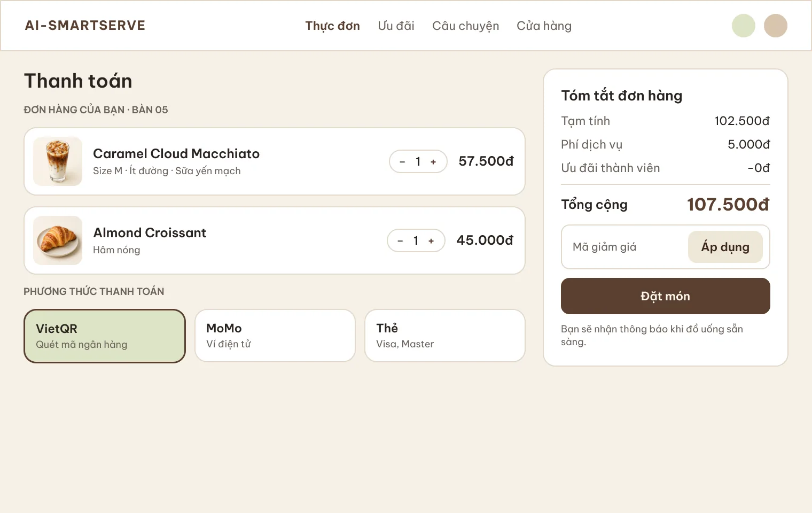Image resolution: width=812 pixels, height=513 pixels.
Task: Click the 45.000đ price
Action: 485,240
